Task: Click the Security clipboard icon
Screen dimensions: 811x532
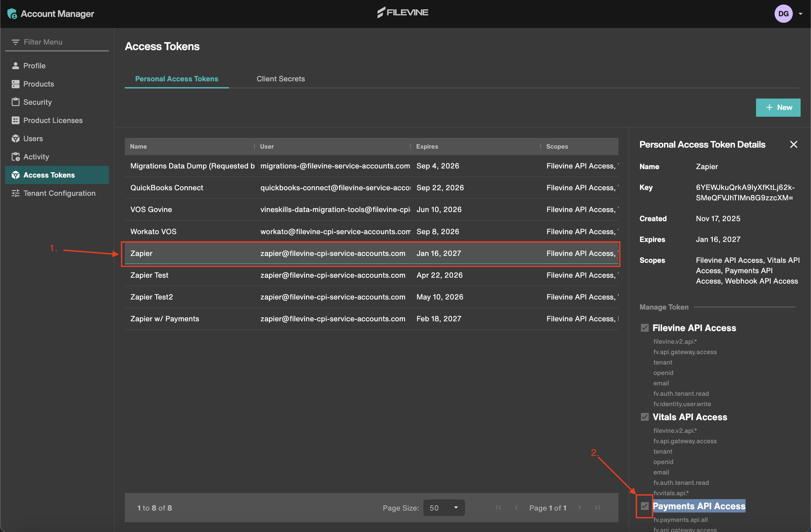Action: (15, 102)
